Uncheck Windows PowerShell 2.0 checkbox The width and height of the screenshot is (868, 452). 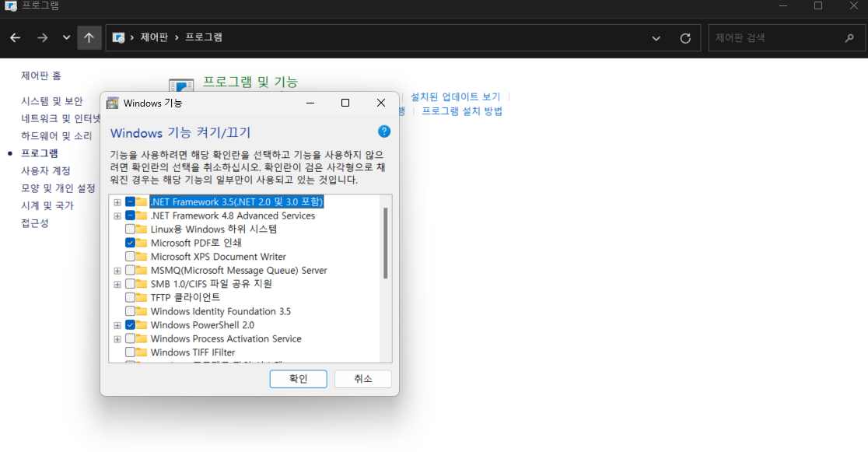[x=130, y=324]
